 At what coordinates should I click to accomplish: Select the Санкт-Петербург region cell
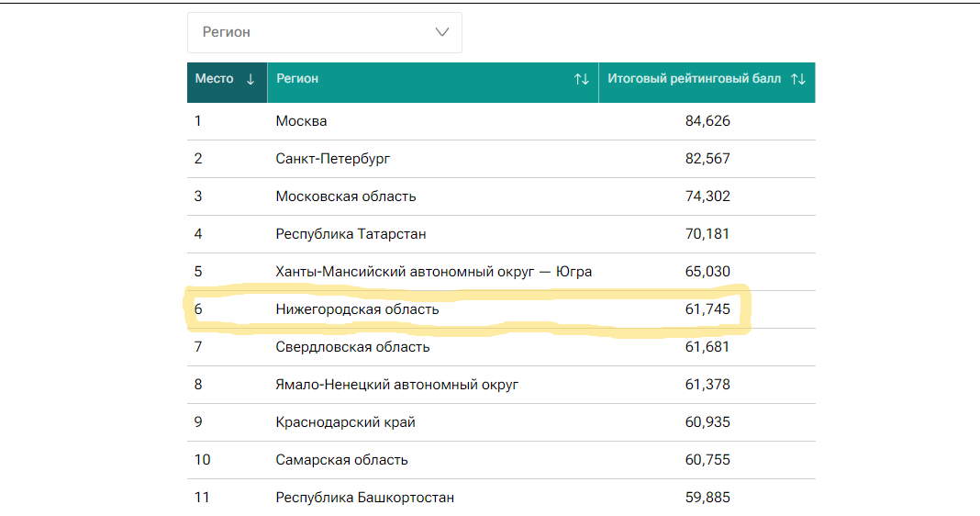[x=333, y=159]
